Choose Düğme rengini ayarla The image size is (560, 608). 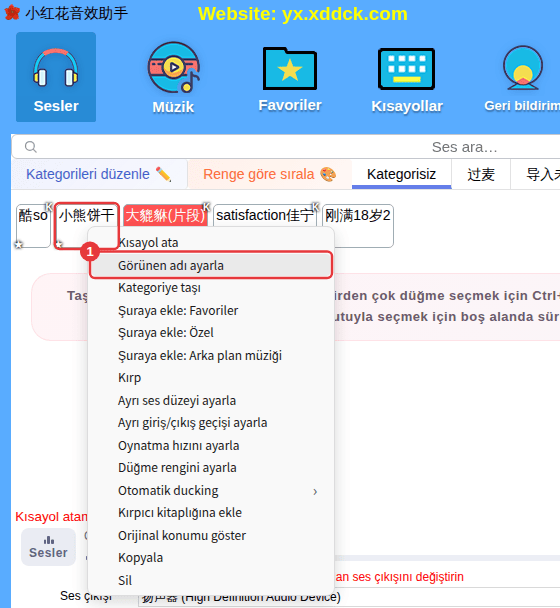[211, 468]
